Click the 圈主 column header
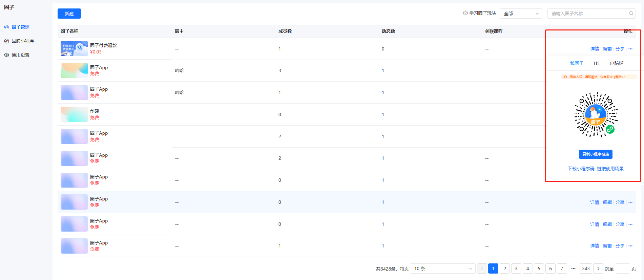Screen dimensions: 644x280 (179, 31)
